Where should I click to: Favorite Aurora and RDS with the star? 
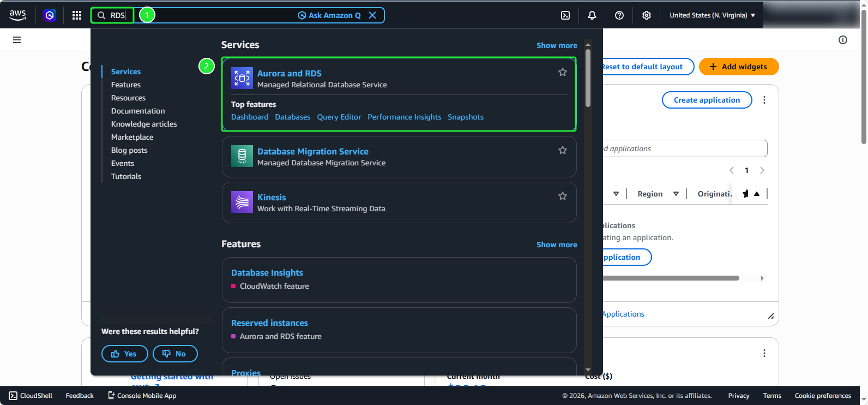click(x=563, y=72)
